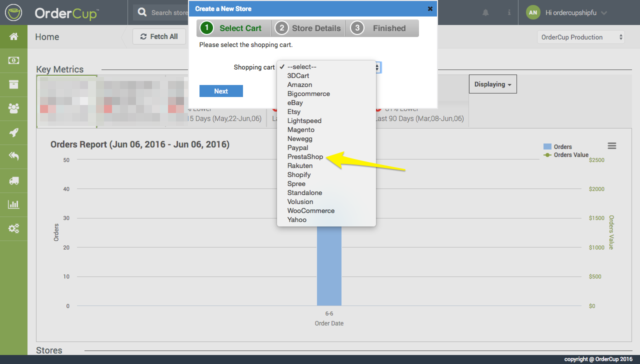Open the truck shipping sidebar icon
Screen dimensions: 640x364
click(x=13, y=180)
